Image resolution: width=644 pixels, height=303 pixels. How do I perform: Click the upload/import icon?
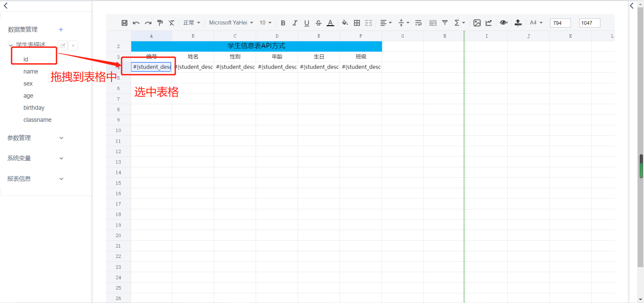coord(518,23)
